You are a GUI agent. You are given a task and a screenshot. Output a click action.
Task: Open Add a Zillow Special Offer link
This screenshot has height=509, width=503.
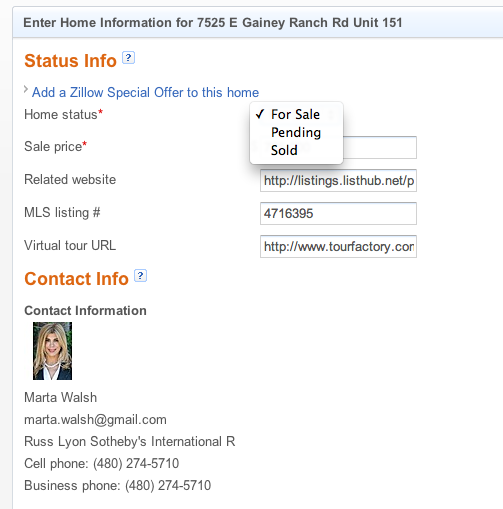pos(145,92)
